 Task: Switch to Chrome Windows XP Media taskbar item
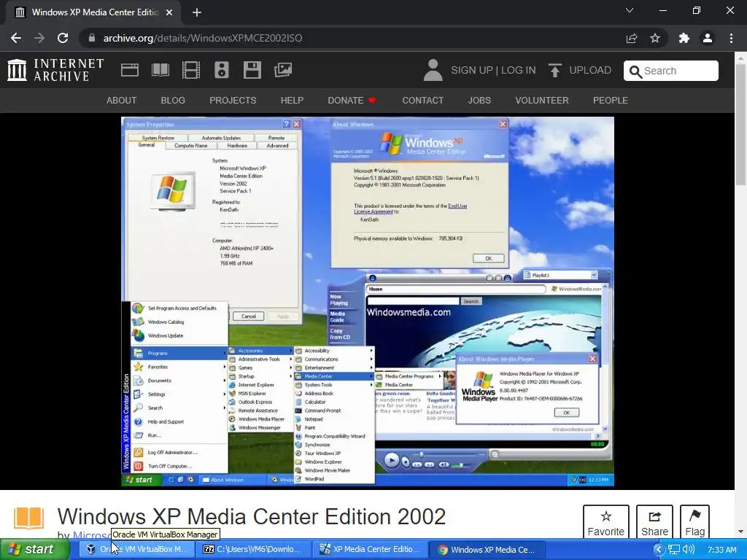(x=488, y=550)
